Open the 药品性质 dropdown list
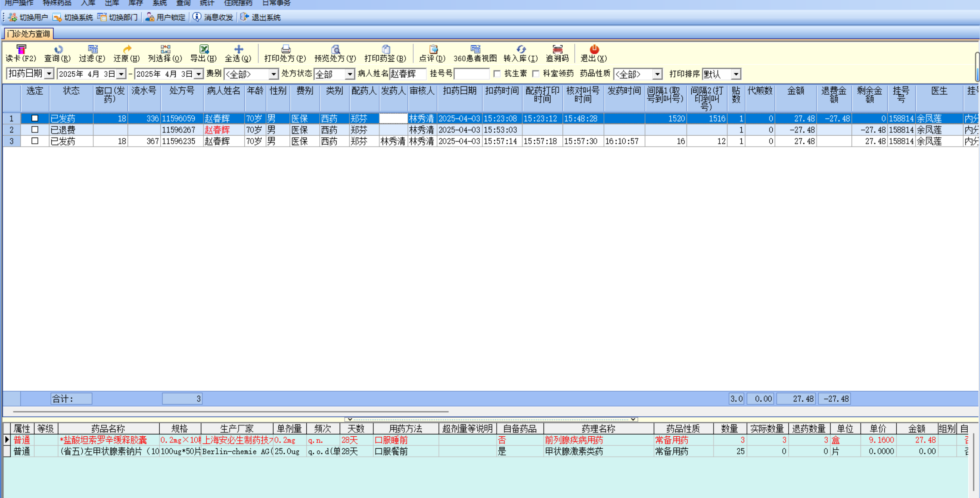 click(657, 74)
